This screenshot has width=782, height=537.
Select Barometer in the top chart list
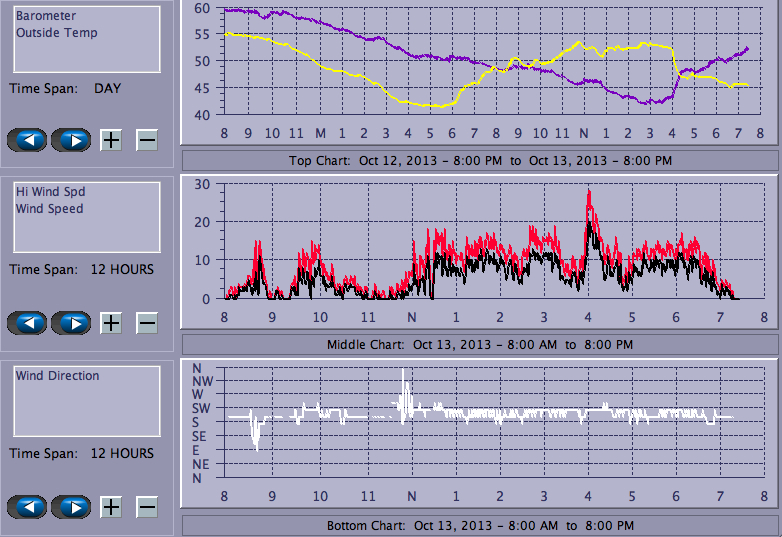[x=46, y=16]
